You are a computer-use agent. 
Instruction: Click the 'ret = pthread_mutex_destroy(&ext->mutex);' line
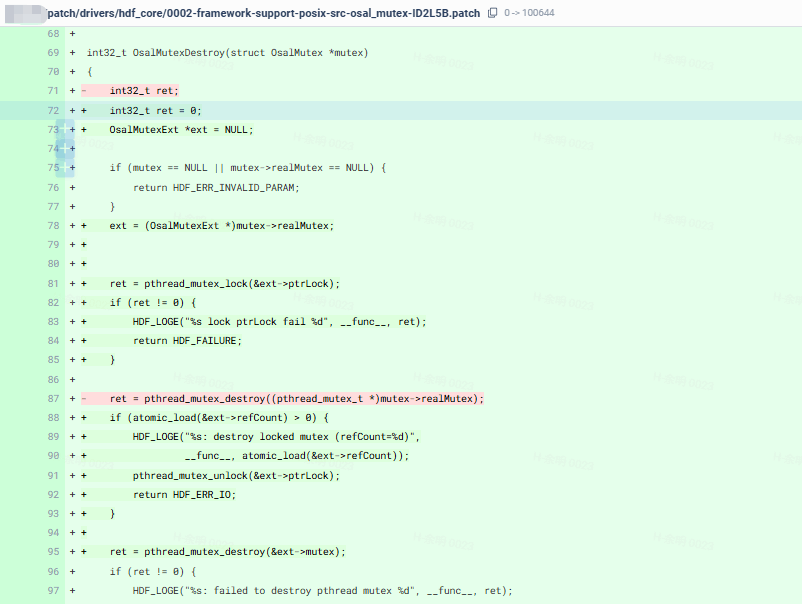pyautogui.click(x=228, y=552)
